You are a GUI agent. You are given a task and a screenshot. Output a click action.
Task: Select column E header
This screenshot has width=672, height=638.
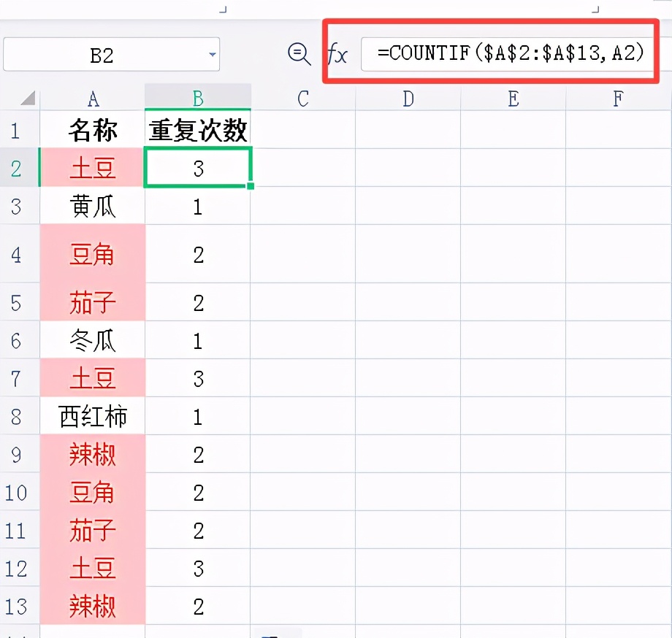[513, 99]
